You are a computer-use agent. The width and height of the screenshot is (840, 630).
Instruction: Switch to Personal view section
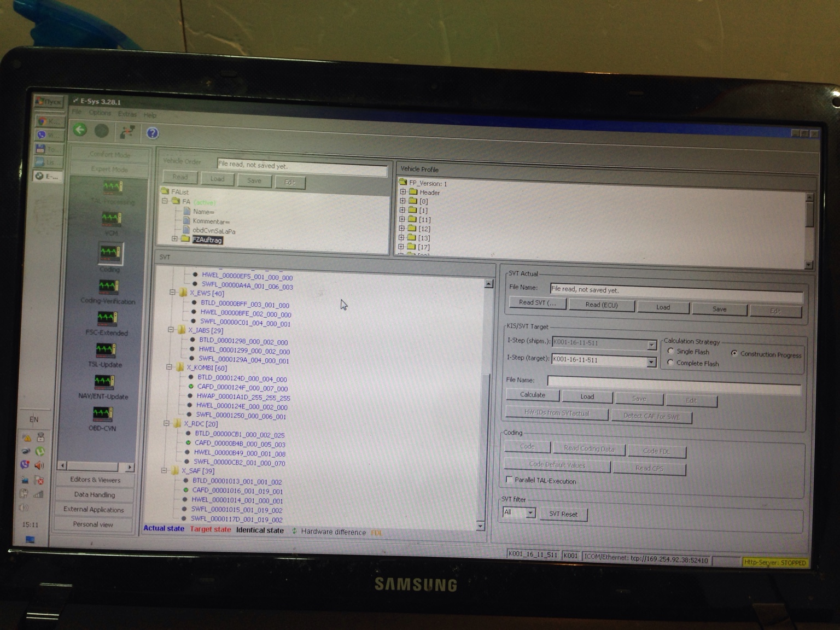click(x=93, y=524)
